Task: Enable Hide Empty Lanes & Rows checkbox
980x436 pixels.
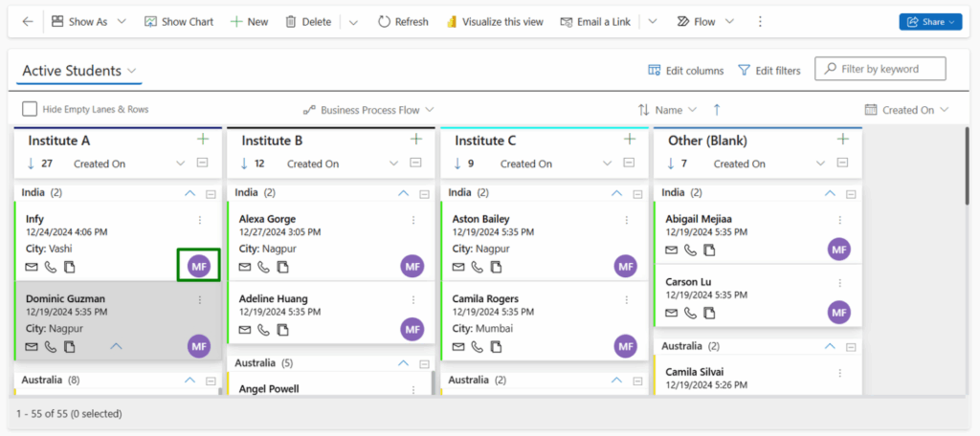Action: pyautogui.click(x=30, y=109)
